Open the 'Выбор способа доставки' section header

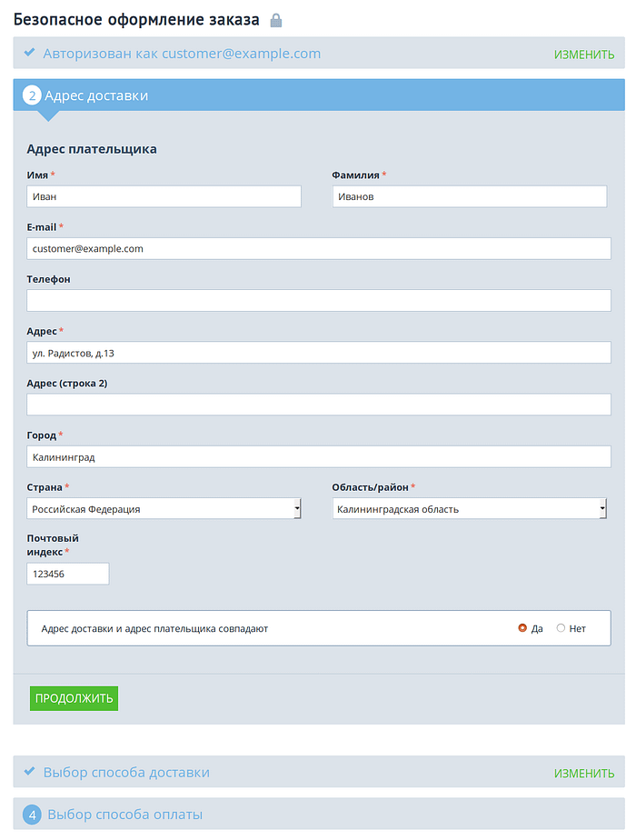(x=126, y=772)
